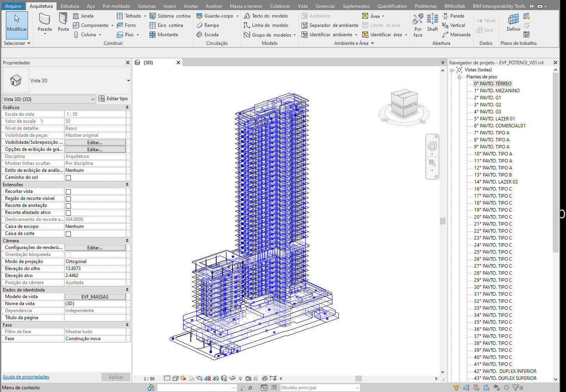The height and width of the screenshot is (392, 566).
Task: Click the 1 : 50 view scale
Action: (x=149, y=378)
